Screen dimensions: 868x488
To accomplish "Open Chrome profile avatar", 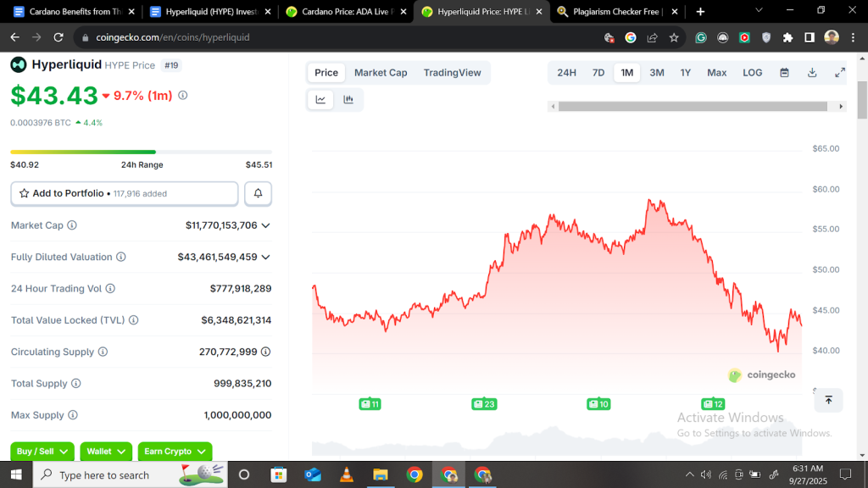I will click(x=832, y=37).
